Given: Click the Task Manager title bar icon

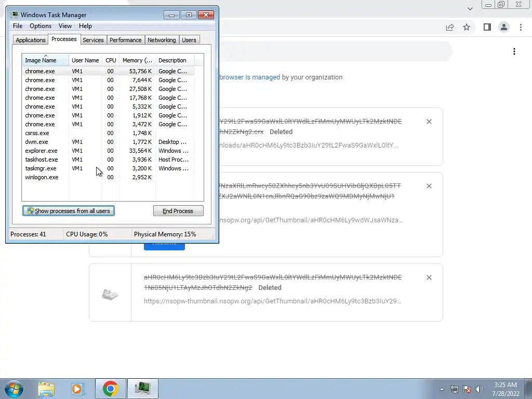Looking at the screenshot, I should click(x=14, y=15).
